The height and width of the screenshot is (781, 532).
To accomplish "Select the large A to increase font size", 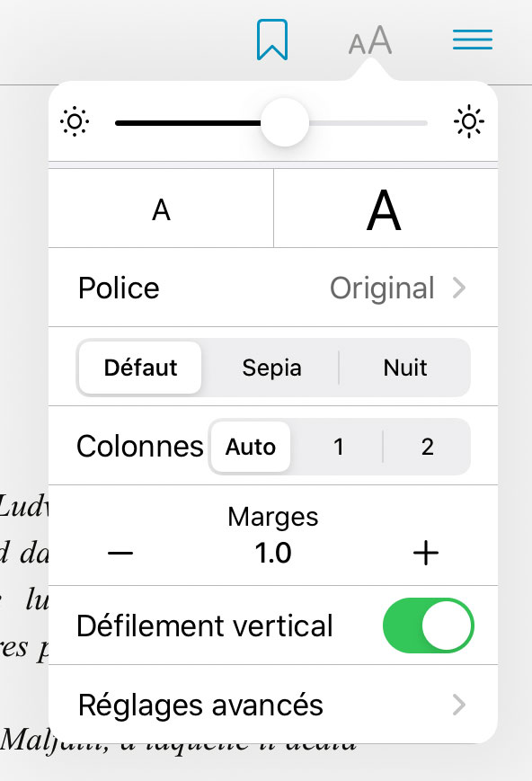I will pos(385,208).
